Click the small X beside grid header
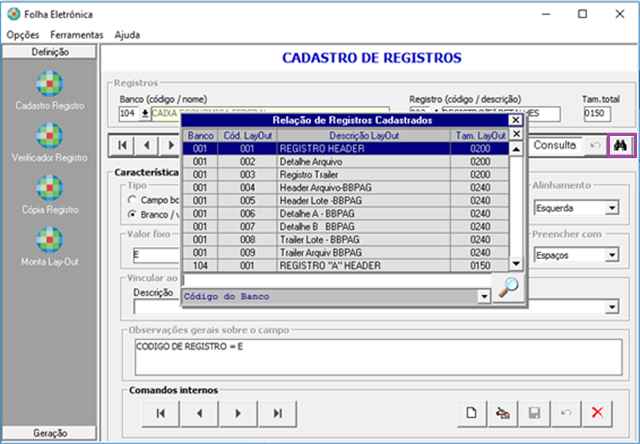The image size is (640, 444). (x=516, y=134)
